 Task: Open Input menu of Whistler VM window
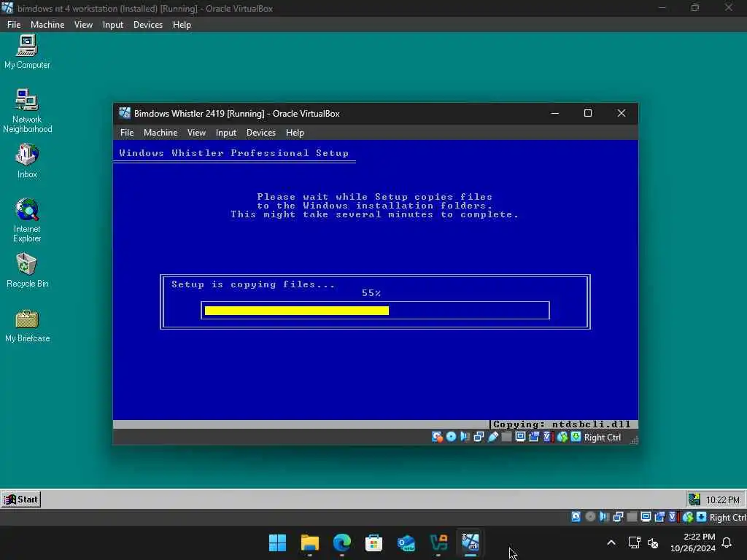[x=226, y=133]
